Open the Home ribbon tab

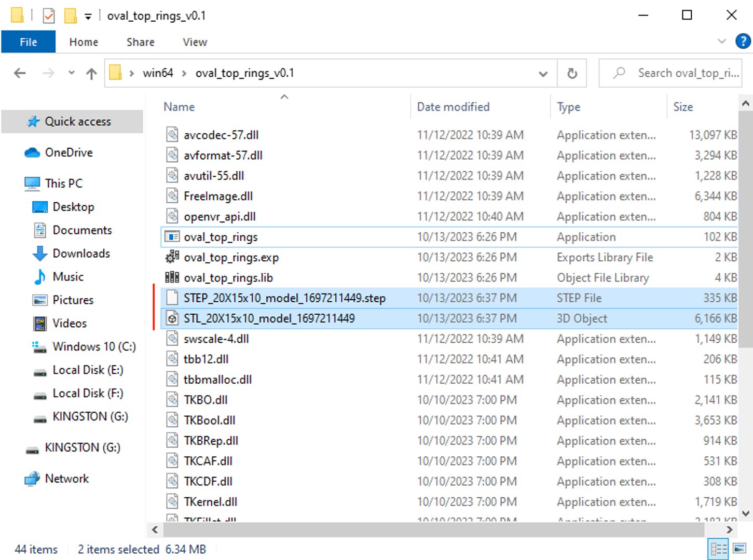[x=84, y=42]
